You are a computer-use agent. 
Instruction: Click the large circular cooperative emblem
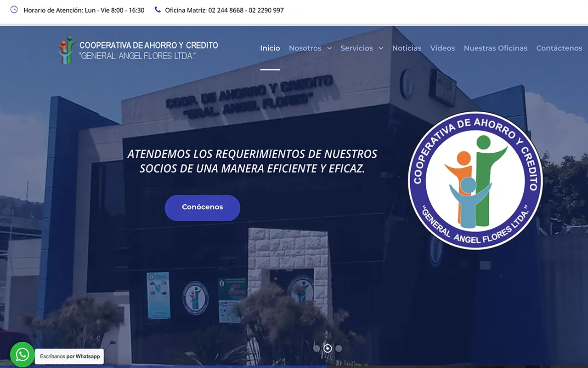(475, 180)
